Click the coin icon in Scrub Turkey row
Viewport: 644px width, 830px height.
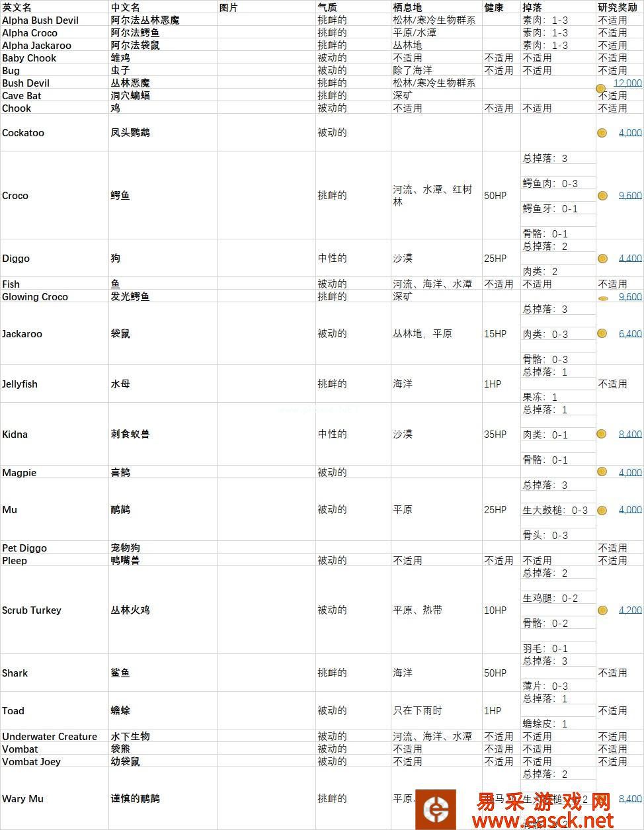tap(602, 610)
